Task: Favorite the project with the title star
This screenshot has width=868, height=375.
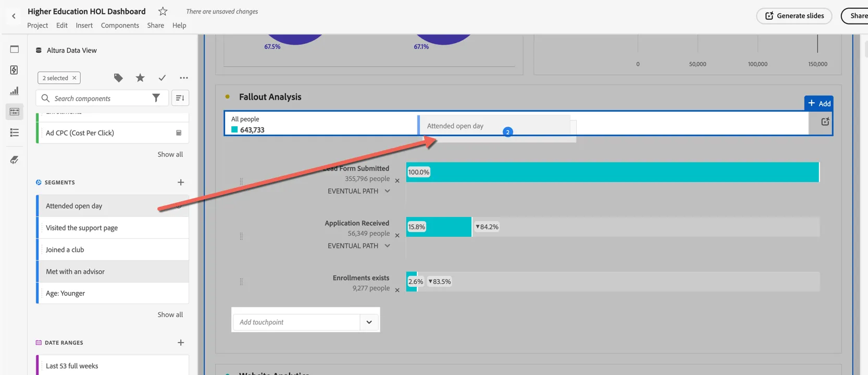Action: 163,11
